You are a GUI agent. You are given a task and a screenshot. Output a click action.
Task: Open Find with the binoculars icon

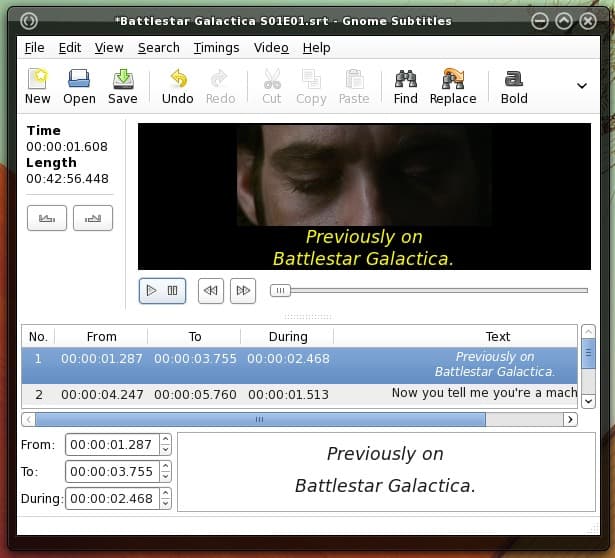point(406,86)
